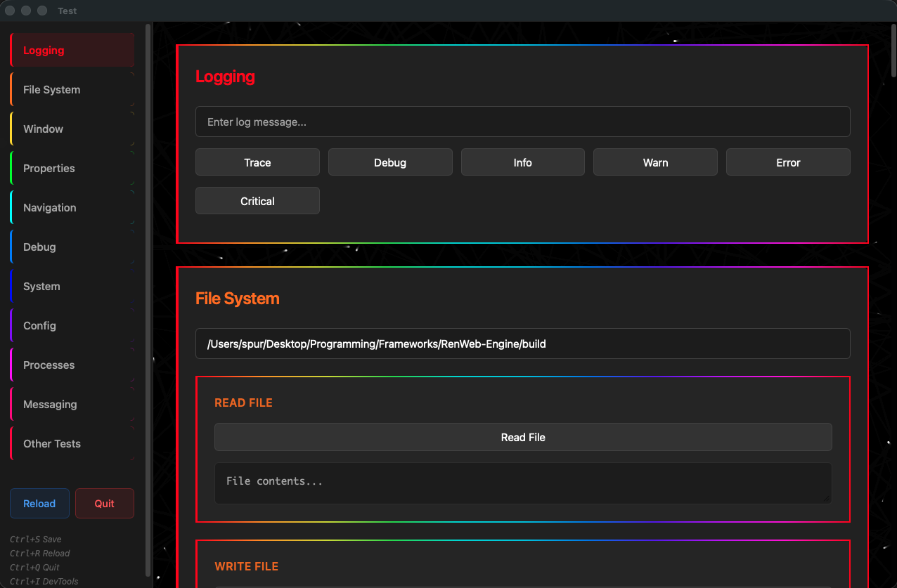Send a Trace level log
The image size is (897, 588).
click(x=257, y=162)
